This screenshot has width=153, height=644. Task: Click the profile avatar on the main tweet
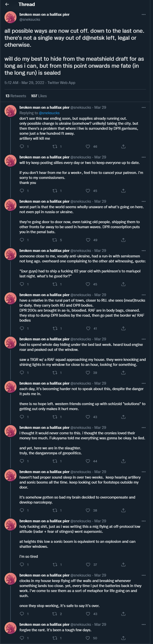tap(10, 17)
